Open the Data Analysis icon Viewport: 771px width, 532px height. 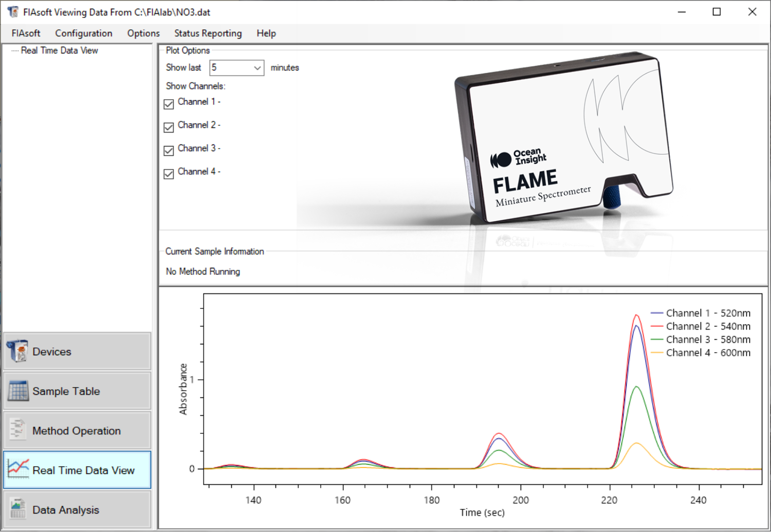tap(17, 509)
